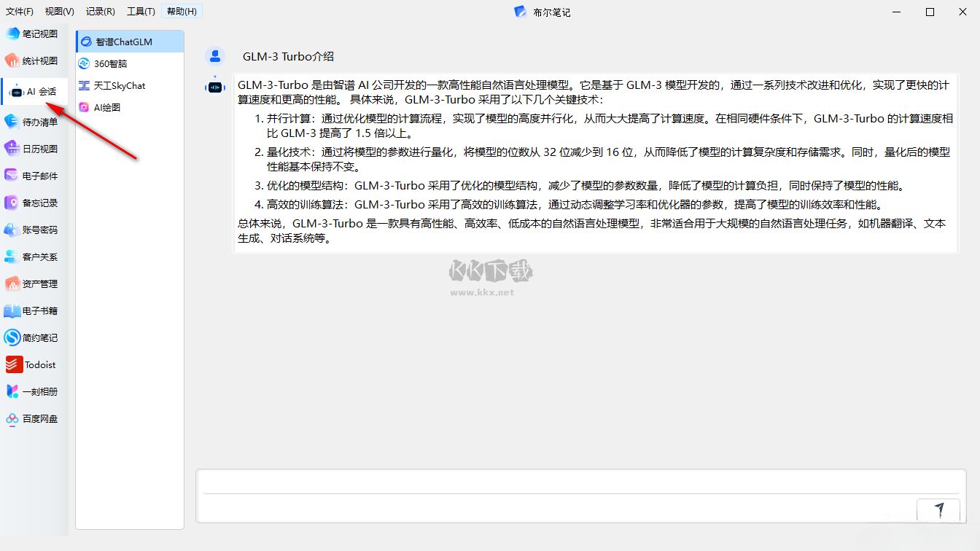
Task: Open the 客户关系 customer relations view
Action: click(39, 257)
